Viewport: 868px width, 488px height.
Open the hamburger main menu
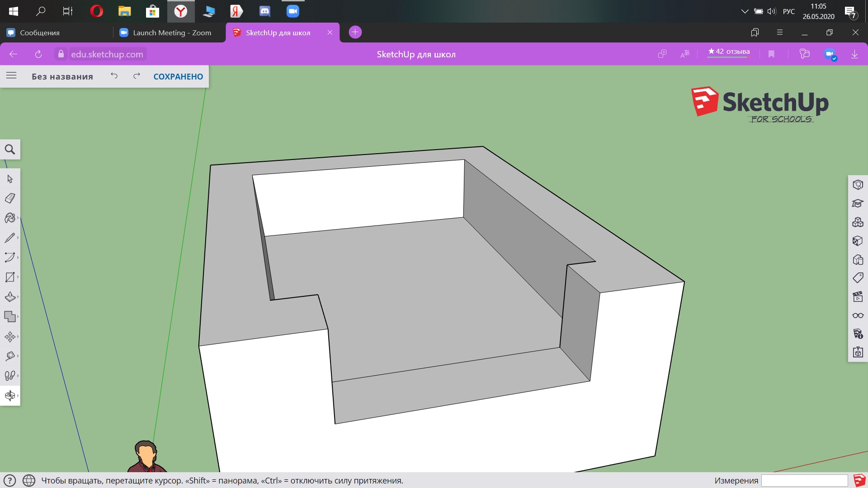point(11,76)
